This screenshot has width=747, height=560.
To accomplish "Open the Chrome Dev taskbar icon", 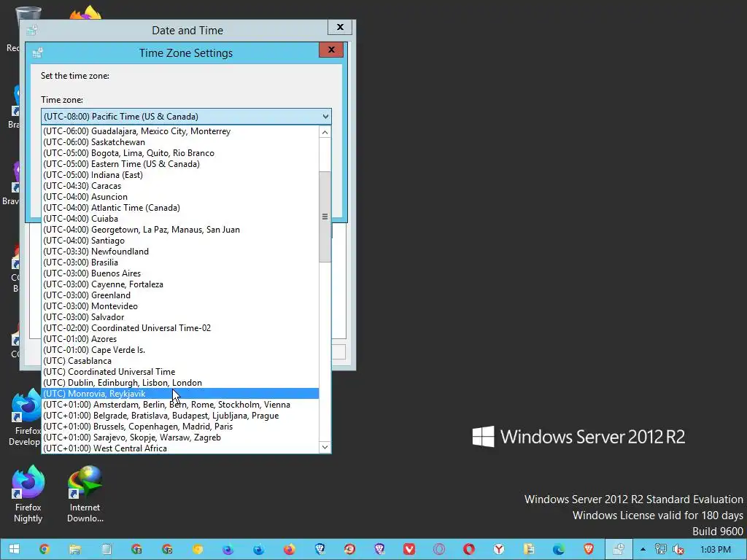I will click(x=167, y=549).
